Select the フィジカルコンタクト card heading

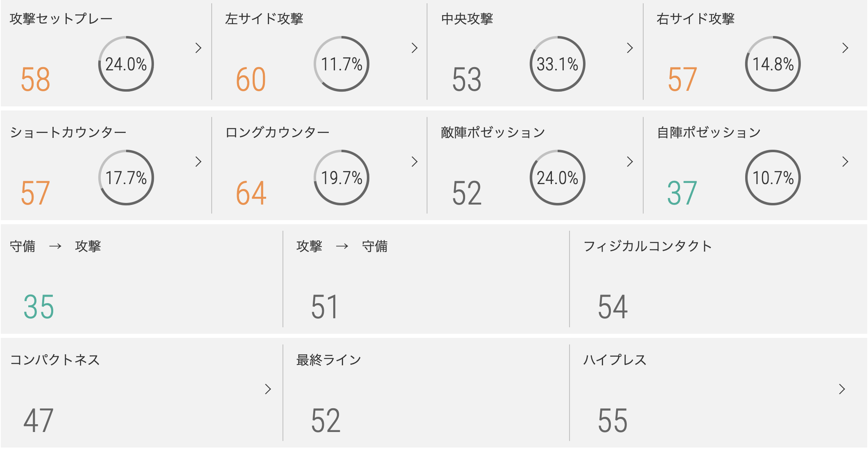coord(648,246)
